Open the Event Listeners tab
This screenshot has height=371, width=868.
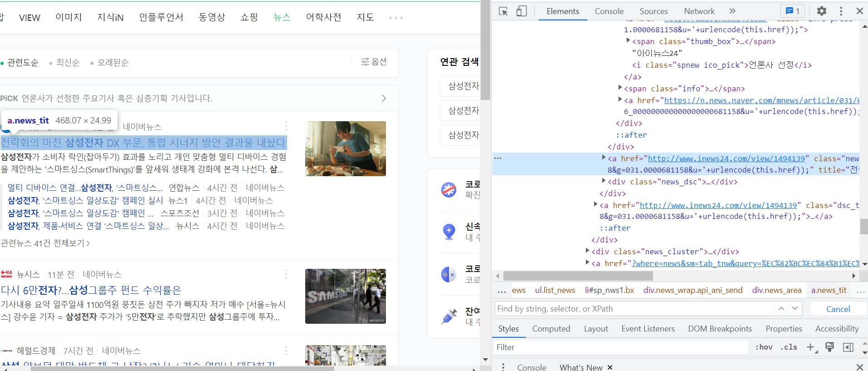click(648, 329)
